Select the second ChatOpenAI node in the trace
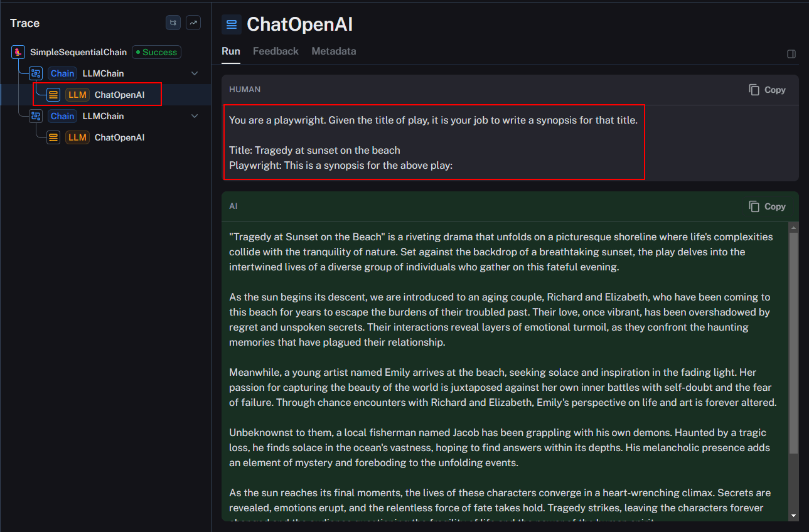 coord(119,137)
